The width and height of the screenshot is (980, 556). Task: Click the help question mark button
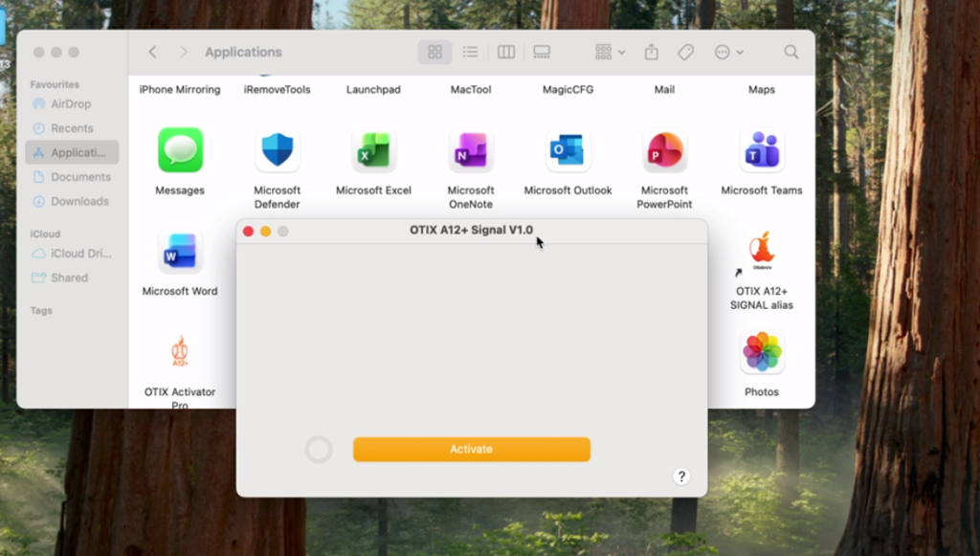tap(681, 477)
